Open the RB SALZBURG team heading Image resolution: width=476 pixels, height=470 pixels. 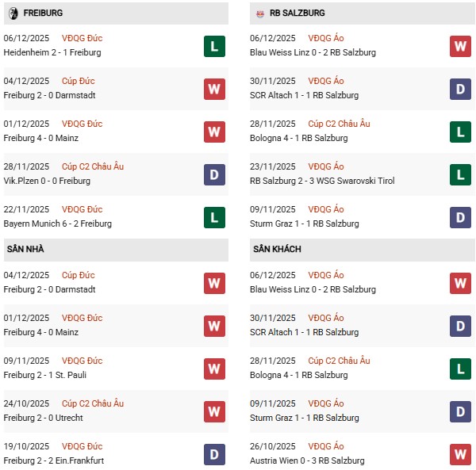pos(296,13)
